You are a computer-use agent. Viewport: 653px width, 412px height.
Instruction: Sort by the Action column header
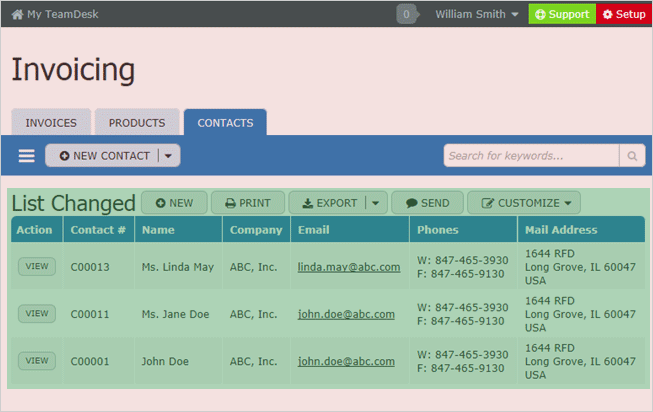35,230
